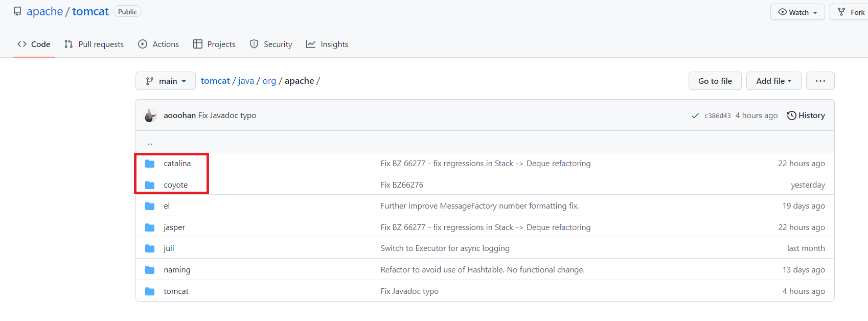Open the tomcat repository title link
Screen dimensions: 868x321
pos(90,11)
